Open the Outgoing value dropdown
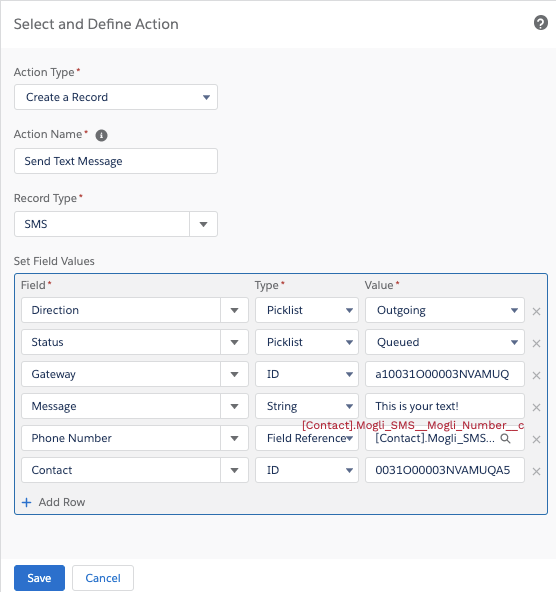 click(x=445, y=310)
